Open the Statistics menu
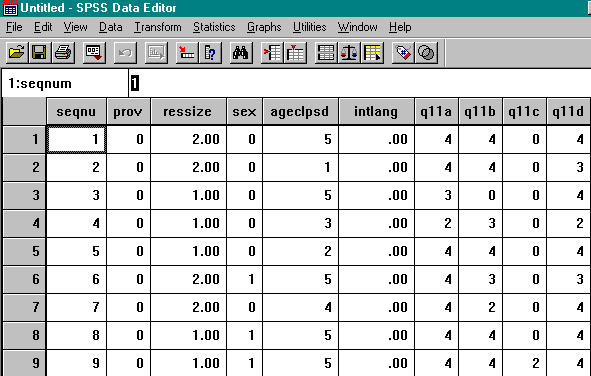This screenshot has width=591, height=376. 214,27
